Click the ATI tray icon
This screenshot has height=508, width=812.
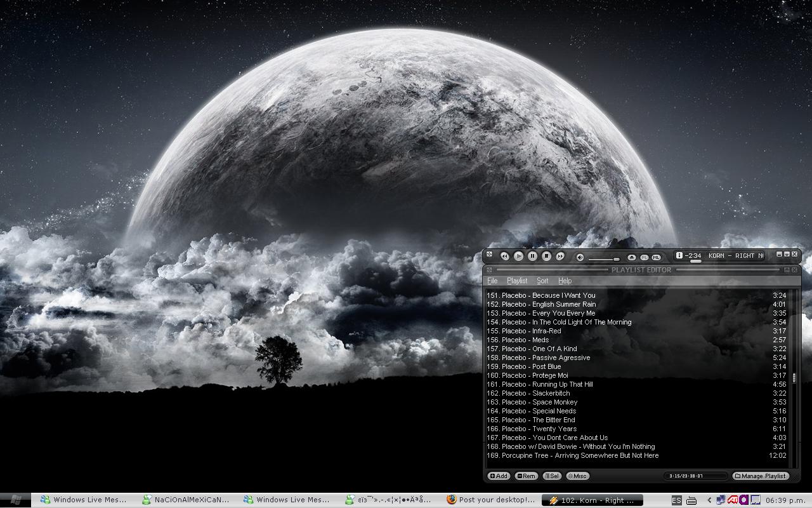(x=732, y=500)
